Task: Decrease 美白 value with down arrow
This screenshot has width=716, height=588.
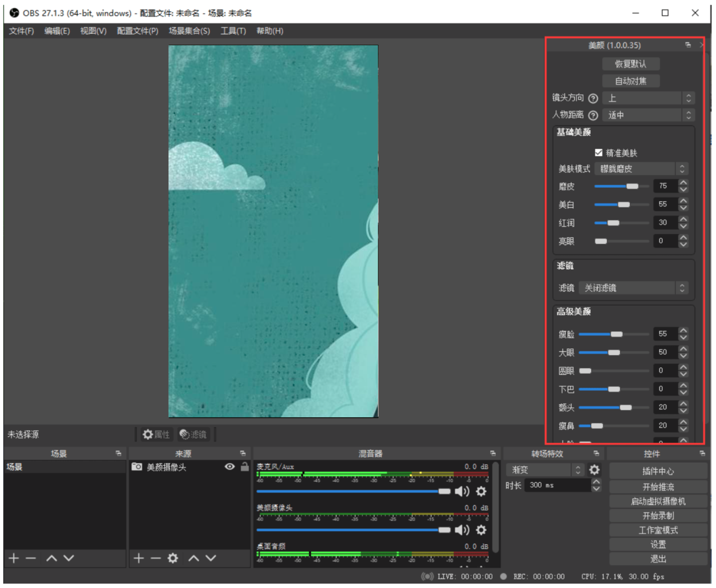Action: click(x=684, y=208)
